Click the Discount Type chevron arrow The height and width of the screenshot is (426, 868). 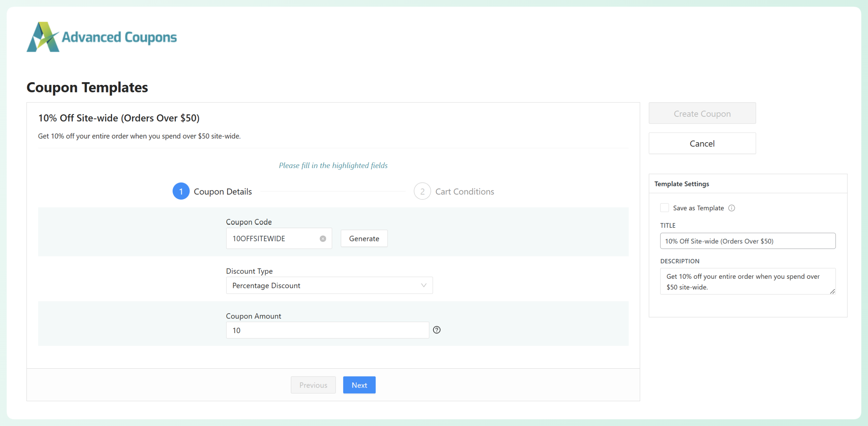423,285
